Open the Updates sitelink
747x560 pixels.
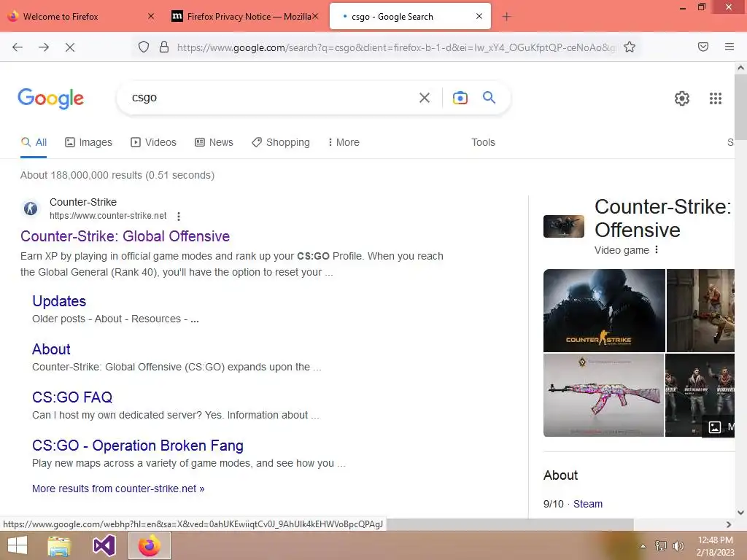coord(59,301)
